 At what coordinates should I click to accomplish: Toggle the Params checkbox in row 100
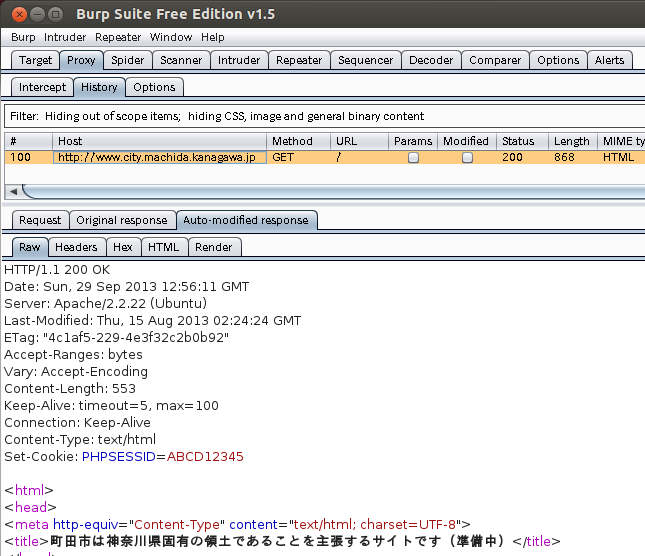tap(413, 158)
